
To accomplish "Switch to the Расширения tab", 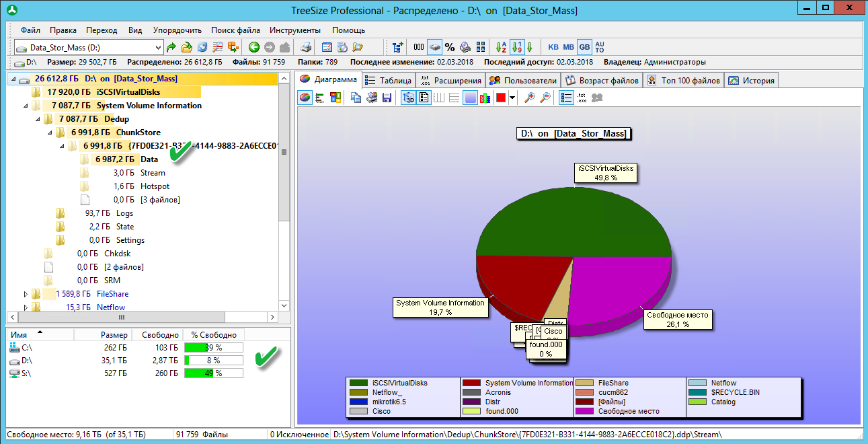I will [x=450, y=81].
